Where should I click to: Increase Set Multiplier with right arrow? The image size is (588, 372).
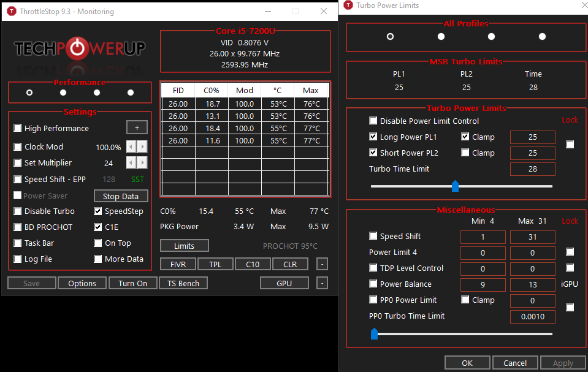(x=142, y=163)
